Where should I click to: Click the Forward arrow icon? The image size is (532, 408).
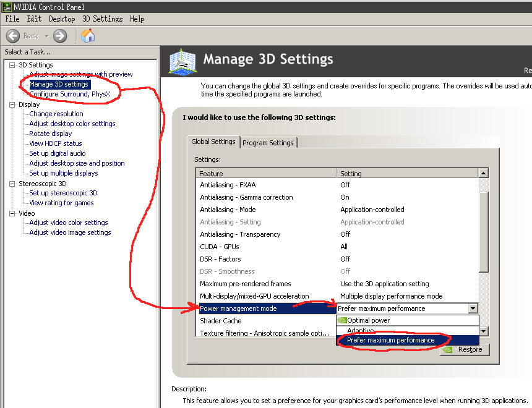[x=60, y=36]
